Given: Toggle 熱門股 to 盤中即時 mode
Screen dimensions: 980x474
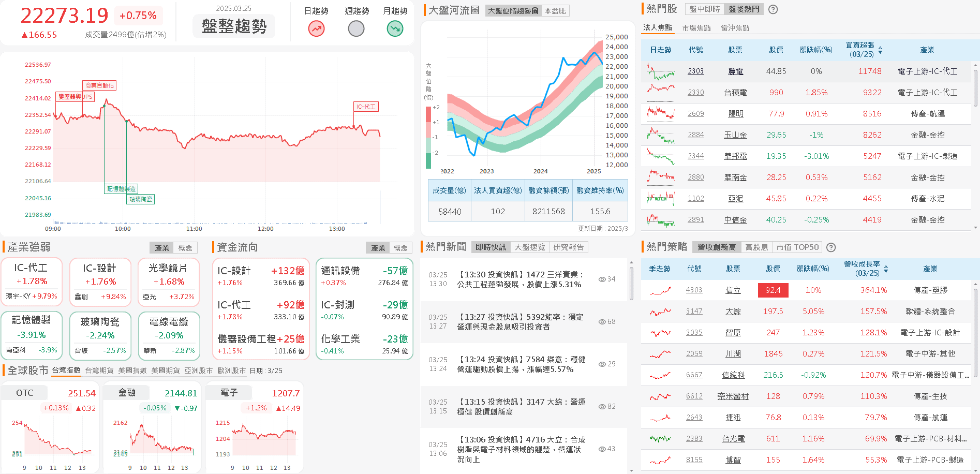Looking at the screenshot, I should [x=704, y=9].
